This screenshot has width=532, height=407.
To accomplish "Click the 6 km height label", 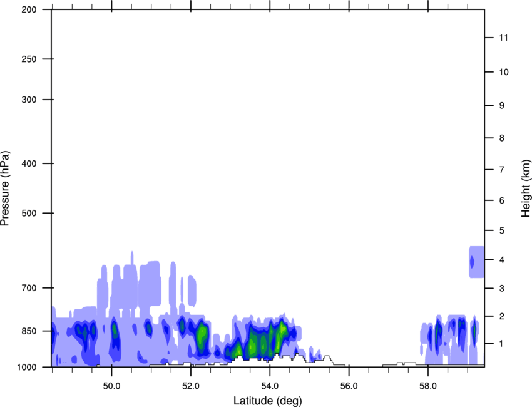I will coord(502,200).
